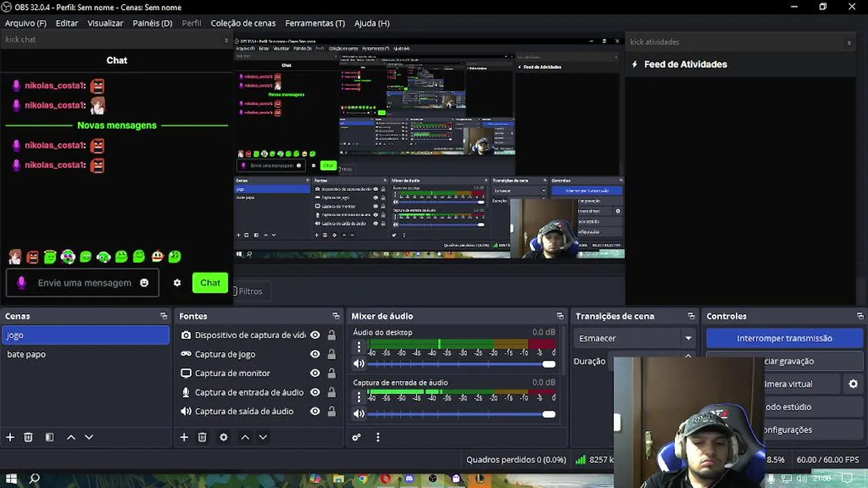Move source down arrow in Fontes

click(263, 437)
